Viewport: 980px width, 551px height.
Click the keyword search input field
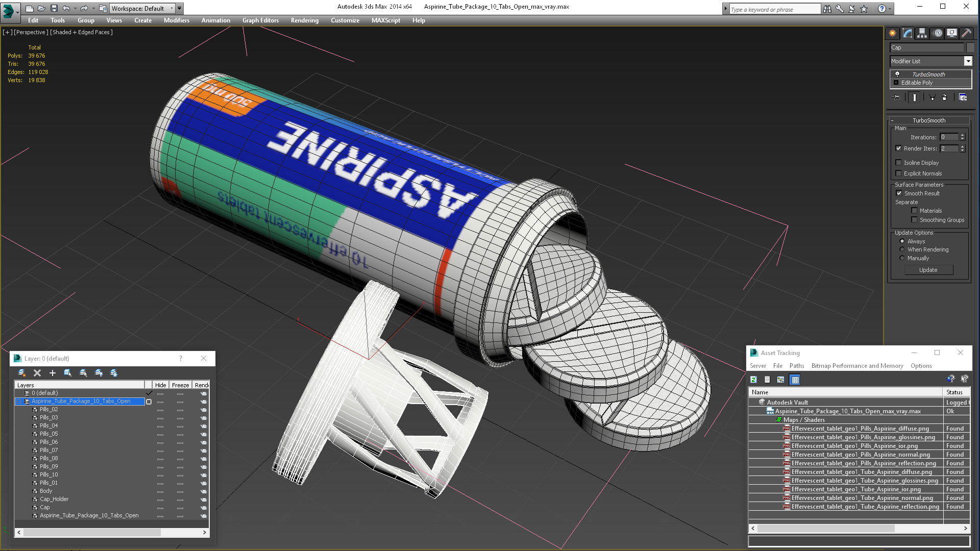(774, 9)
